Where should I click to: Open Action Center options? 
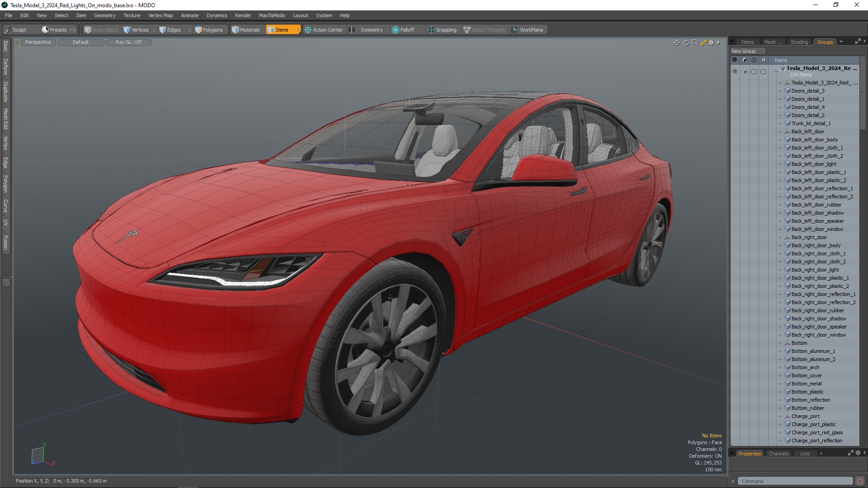pyautogui.click(x=324, y=30)
